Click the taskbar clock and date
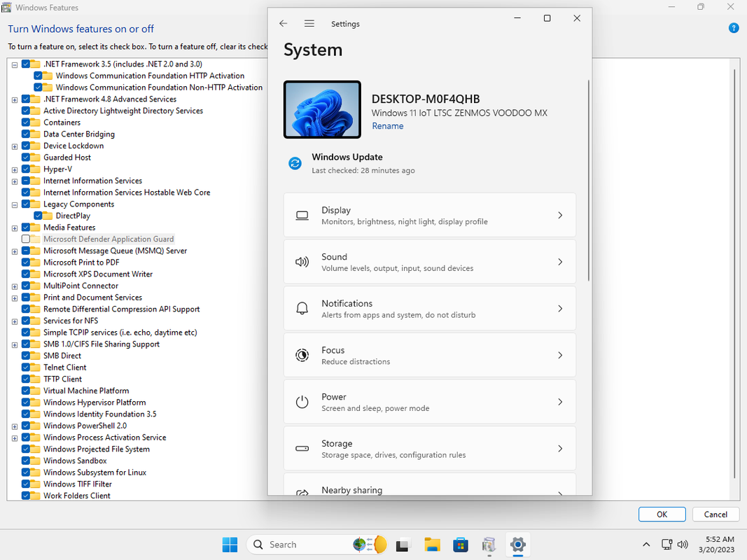The width and height of the screenshot is (747, 560). [x=716, y=545]
